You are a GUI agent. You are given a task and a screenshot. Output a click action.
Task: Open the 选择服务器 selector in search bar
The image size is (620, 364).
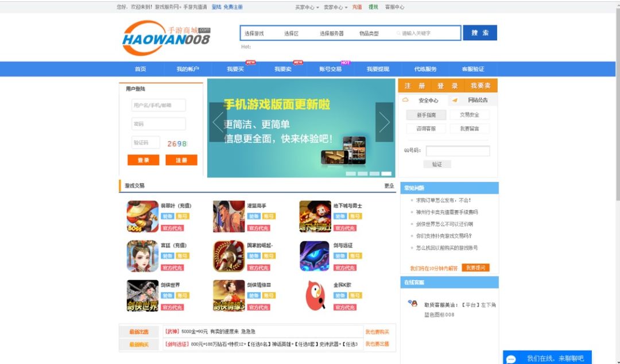click(x=331, y=33)
